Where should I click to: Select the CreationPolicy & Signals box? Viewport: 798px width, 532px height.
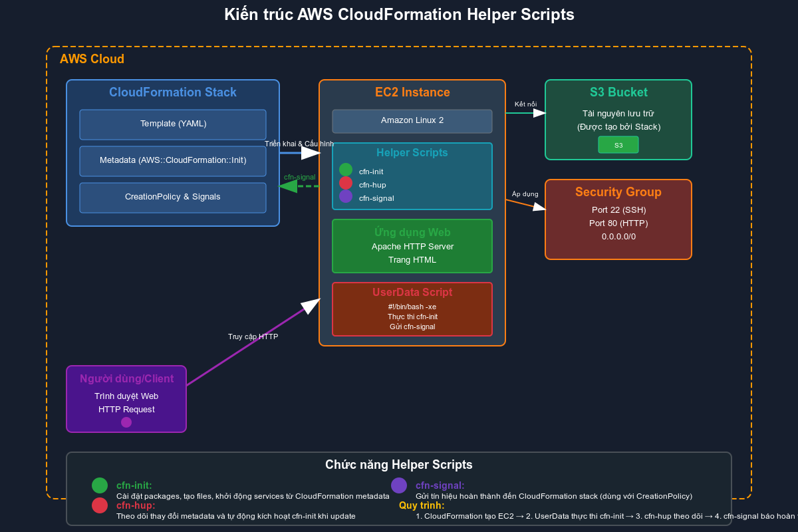coord(173,198)
